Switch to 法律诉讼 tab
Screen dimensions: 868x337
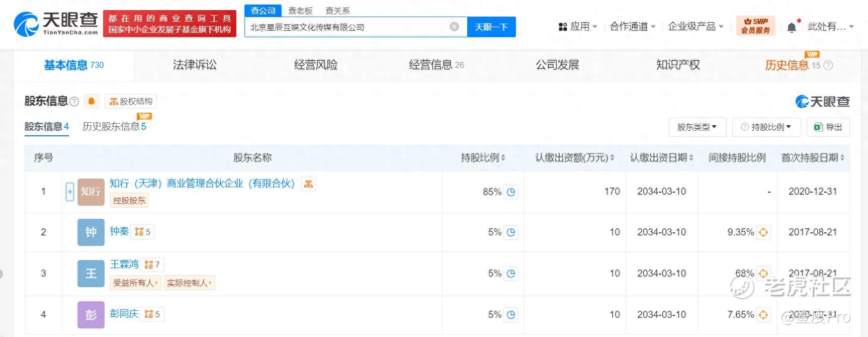[195, 65]
